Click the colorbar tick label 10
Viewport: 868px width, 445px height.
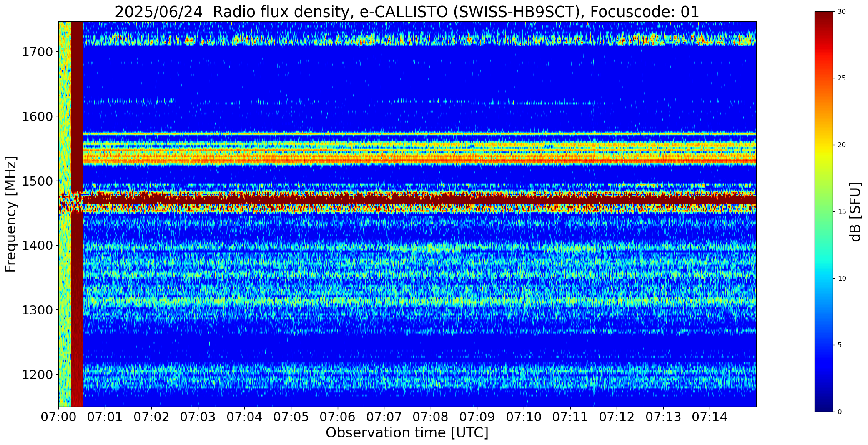point(842,279)
